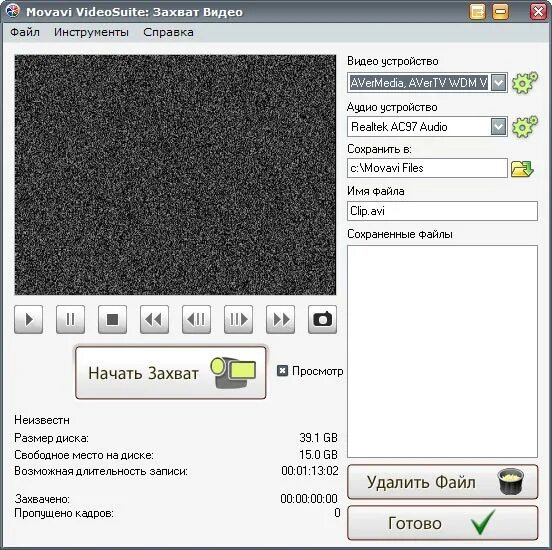Step one frame backward
The image size is (552, 550).
tap(196, 319)
